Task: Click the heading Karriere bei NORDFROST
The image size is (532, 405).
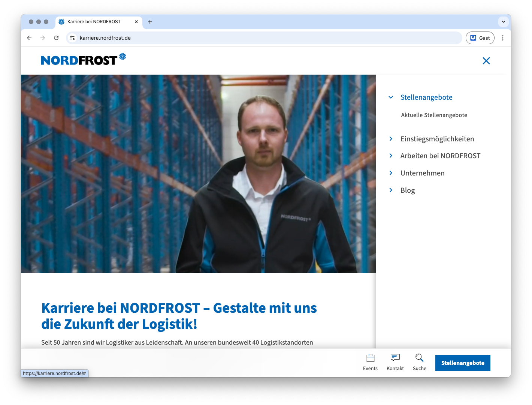Action: click(x=179, y=316)
